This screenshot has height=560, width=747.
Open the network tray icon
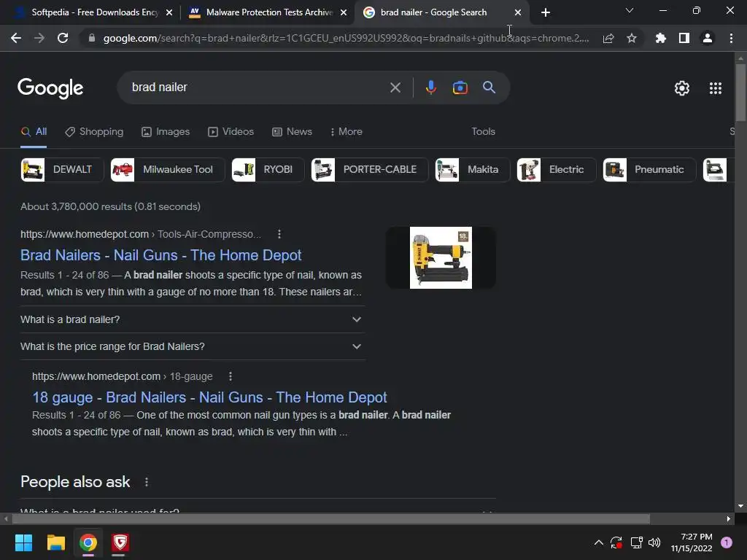636,542
